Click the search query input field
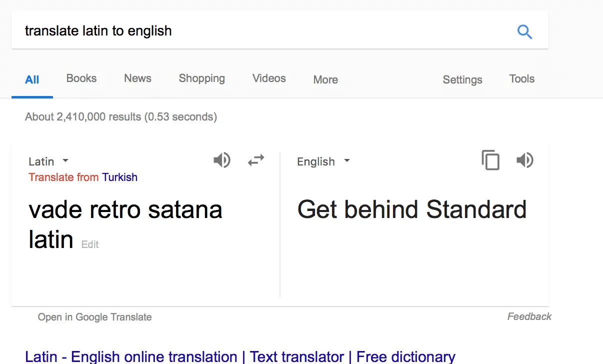This screenshot has width=603, height=364. click(250, 31)
